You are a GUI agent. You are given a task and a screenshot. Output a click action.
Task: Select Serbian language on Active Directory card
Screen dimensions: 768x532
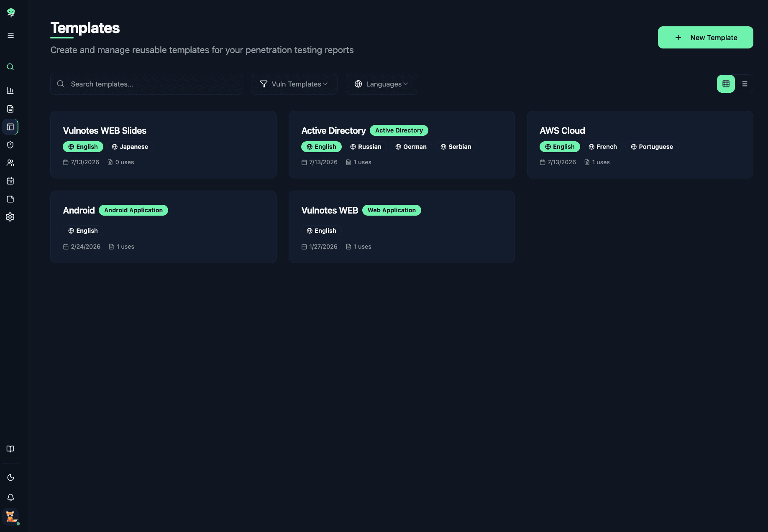click(456, 147)
